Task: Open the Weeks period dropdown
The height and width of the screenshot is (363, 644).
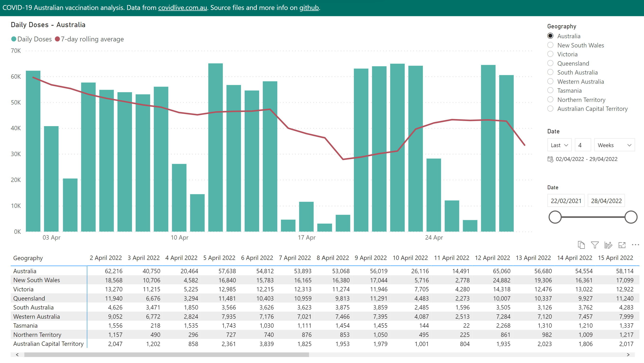Action: coord(614,145)
